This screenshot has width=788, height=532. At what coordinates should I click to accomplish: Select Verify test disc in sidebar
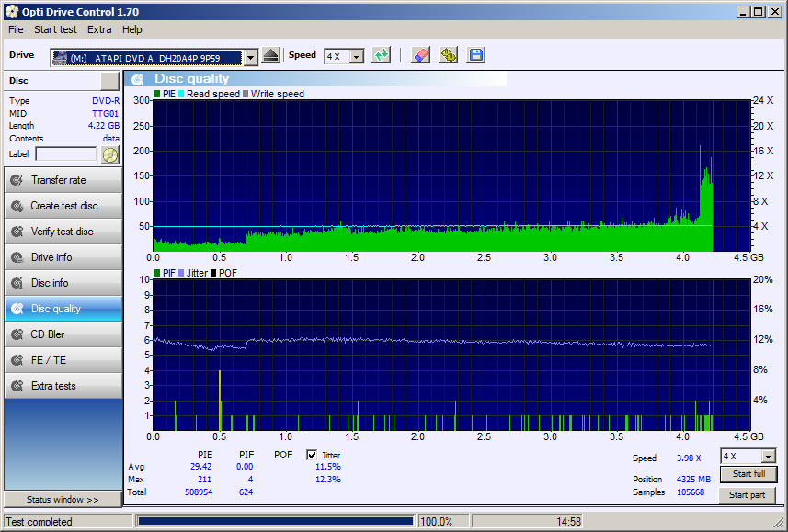click(63, 232)
